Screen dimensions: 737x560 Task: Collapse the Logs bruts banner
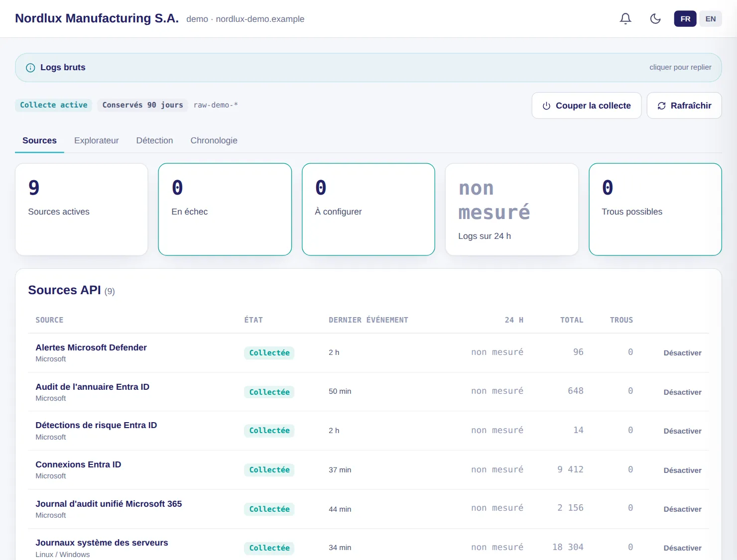tap(368, 68)
